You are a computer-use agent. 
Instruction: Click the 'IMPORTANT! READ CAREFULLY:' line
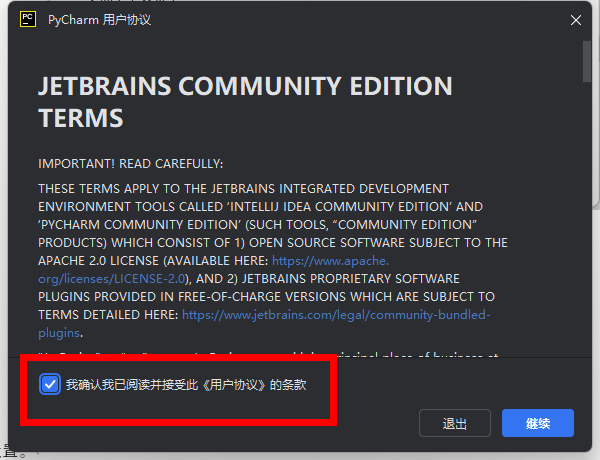[x=130, y=164]
